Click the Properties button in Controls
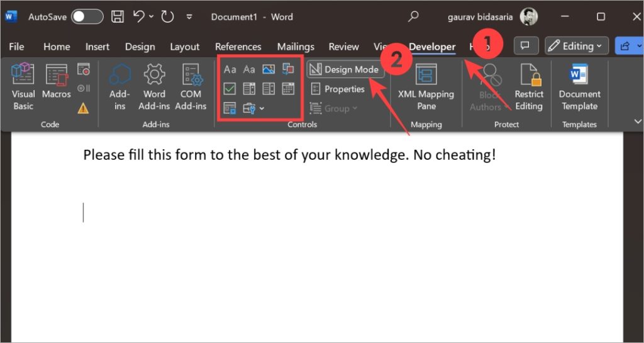The image size is (644, 343). 338,89
